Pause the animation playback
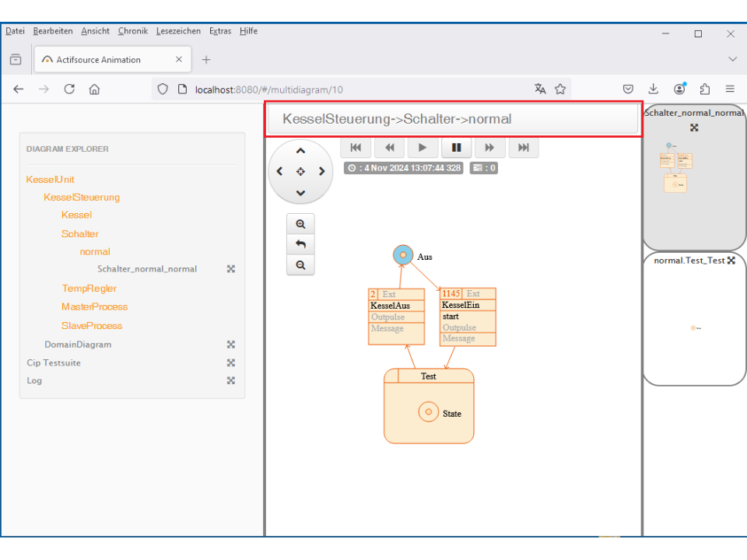The image size is (747, 560). tap(457, 147)
